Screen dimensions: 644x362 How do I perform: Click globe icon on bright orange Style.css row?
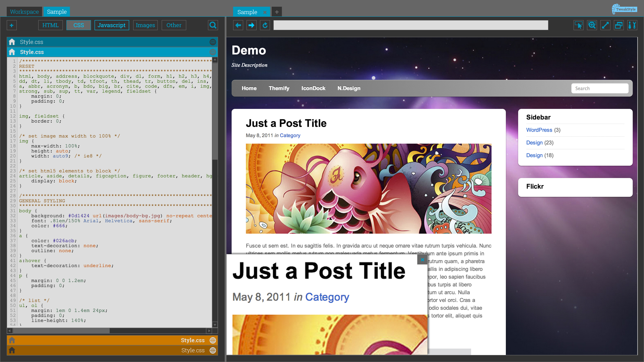click(x=213, y=340)
